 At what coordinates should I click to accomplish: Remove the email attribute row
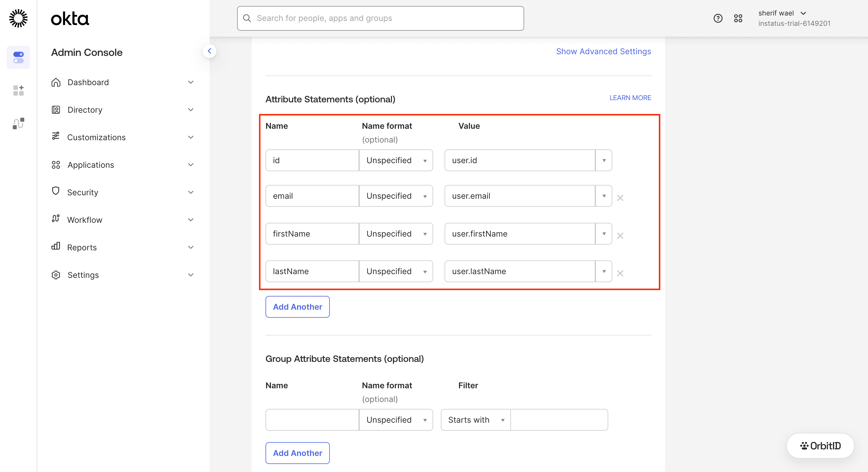point(620,198)
